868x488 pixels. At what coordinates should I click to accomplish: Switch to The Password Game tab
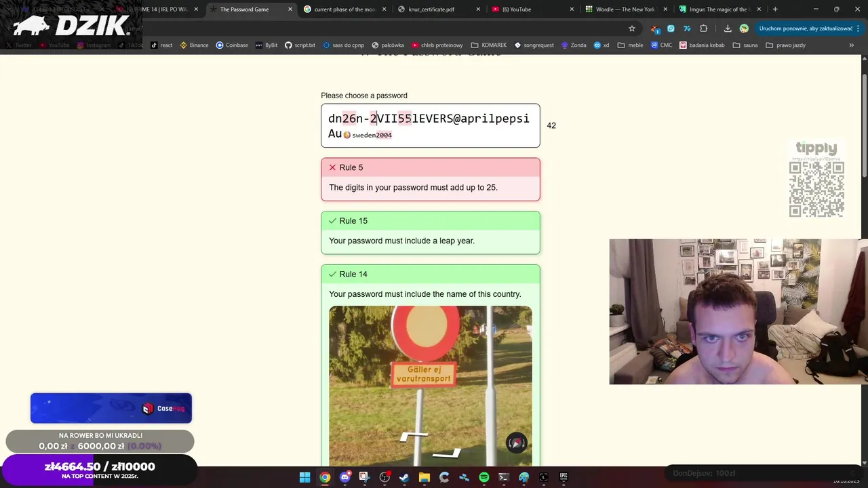252,9
